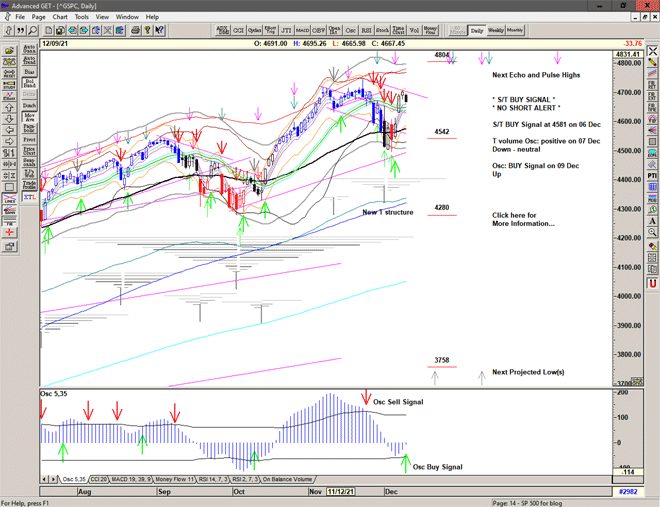
Task: Click the red cross cursor tool
Action: pyautogui.click(x=8, y=231)
